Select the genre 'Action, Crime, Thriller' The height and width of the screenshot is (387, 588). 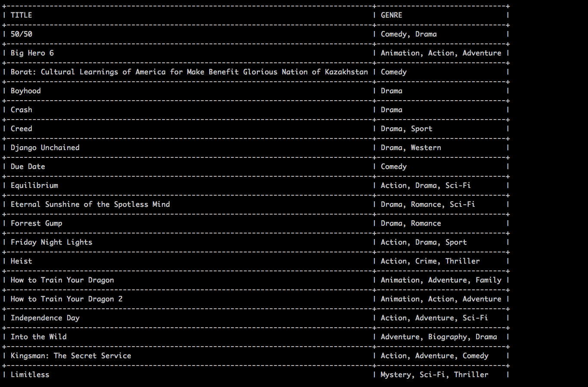tap(430, 261)
